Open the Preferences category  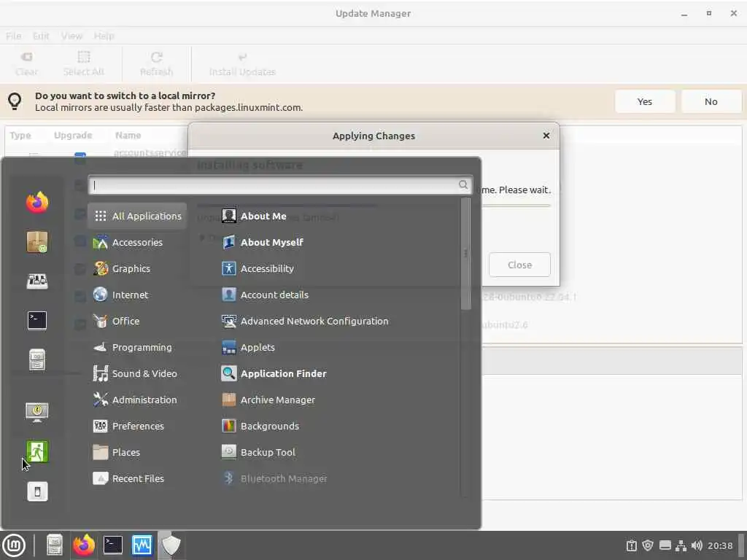pos(137,426)
